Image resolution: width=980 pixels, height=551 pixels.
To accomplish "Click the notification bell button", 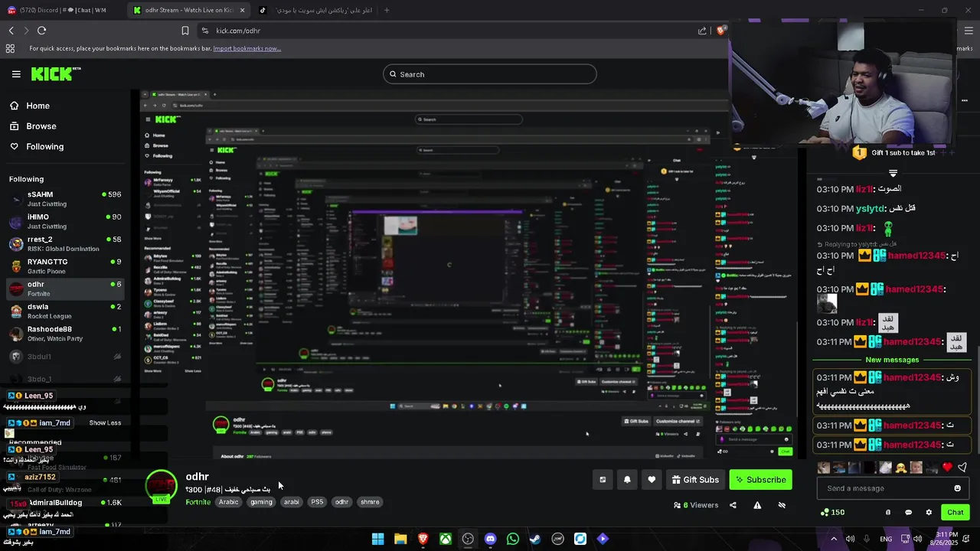I will [627, 480].
